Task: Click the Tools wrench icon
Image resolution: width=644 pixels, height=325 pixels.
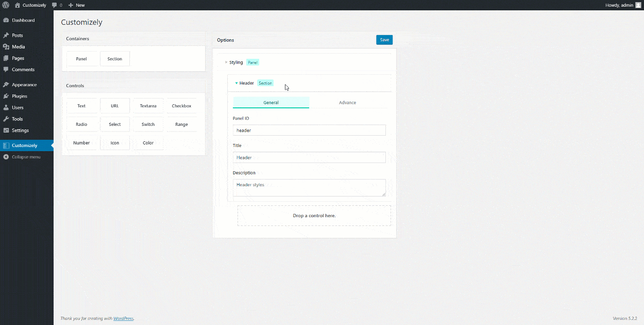Action: coord(6,119)
